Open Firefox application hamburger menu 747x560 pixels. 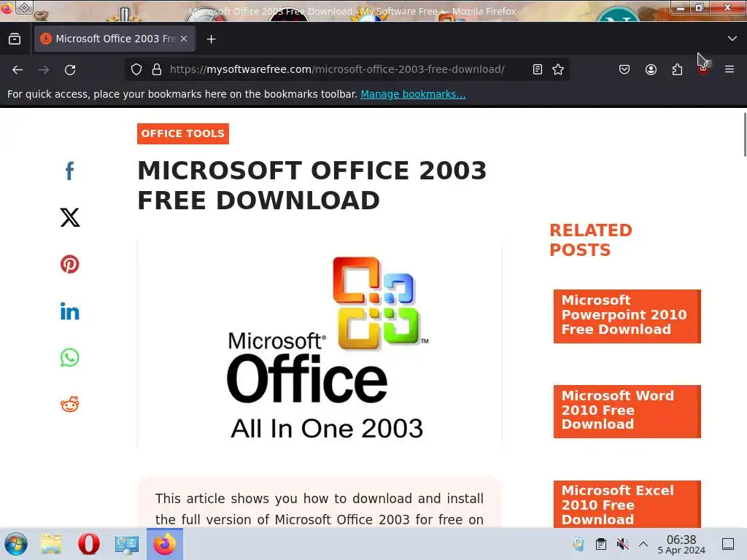[x=729, y=69]
